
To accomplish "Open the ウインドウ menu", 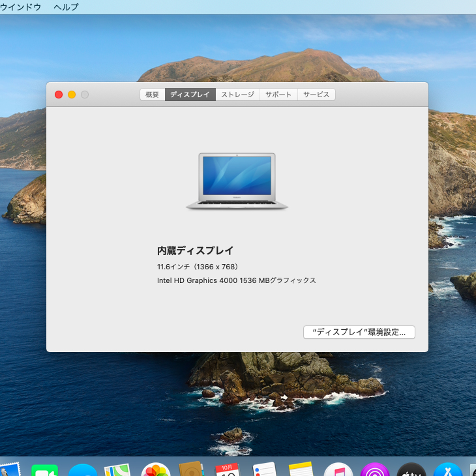I will tap(20, 7).
